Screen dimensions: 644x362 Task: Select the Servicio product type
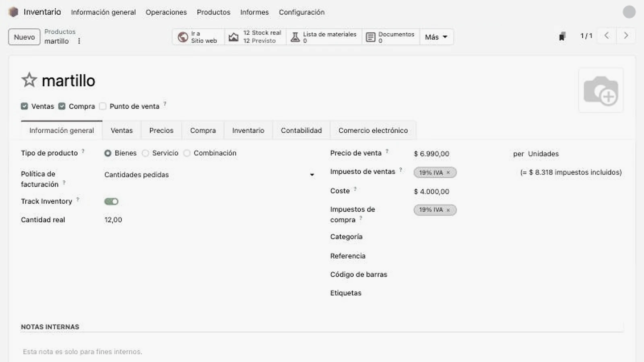click(x=145, y=153)
